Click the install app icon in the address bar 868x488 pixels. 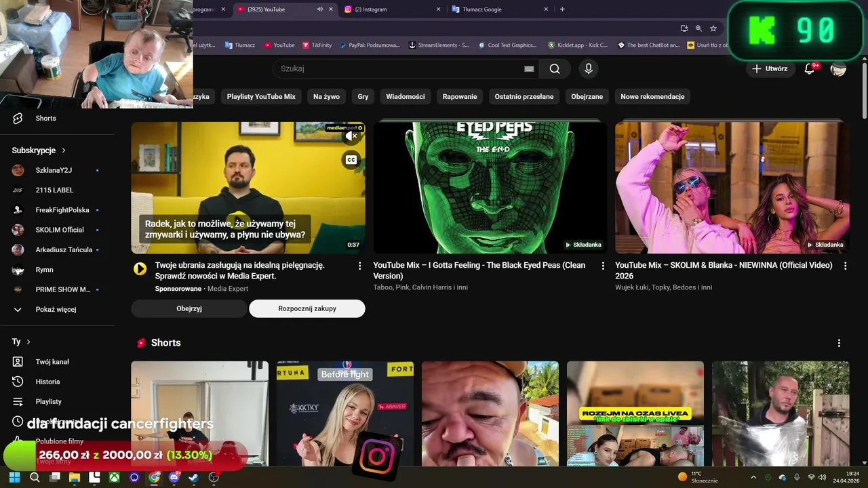click(684, 28)
